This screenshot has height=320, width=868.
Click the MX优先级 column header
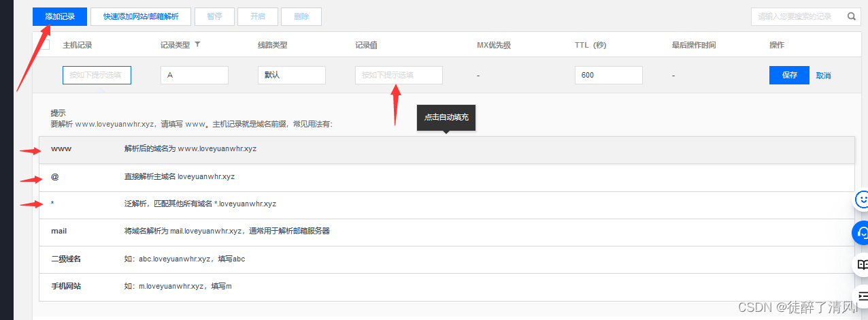tap(494, 45)
